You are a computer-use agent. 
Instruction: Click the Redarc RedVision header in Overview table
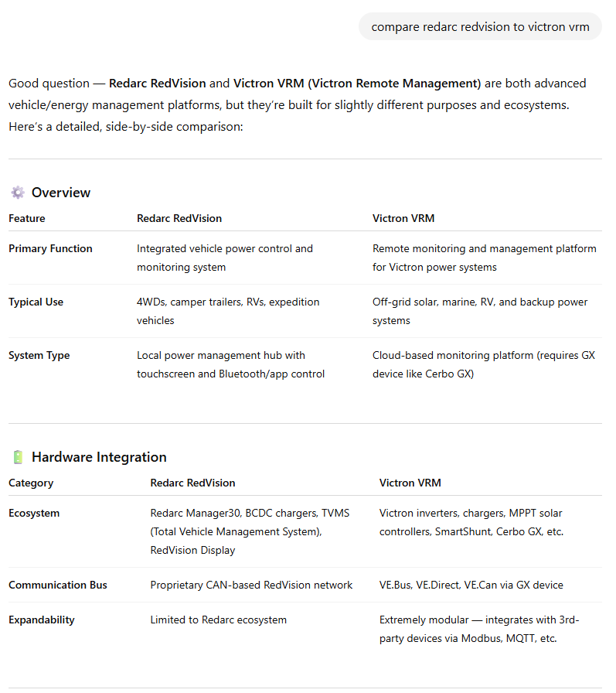[179, 218]
